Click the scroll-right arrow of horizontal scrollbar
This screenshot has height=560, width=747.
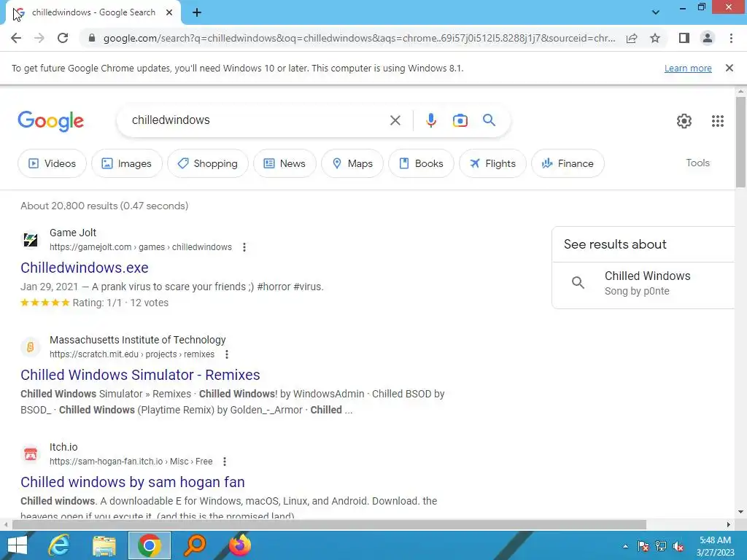729,525
